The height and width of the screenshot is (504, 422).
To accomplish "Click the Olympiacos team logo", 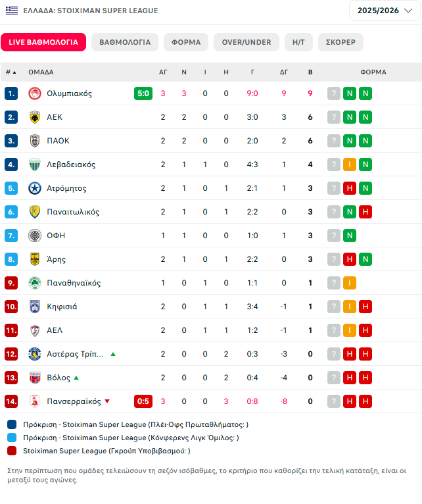I will 35,93.
